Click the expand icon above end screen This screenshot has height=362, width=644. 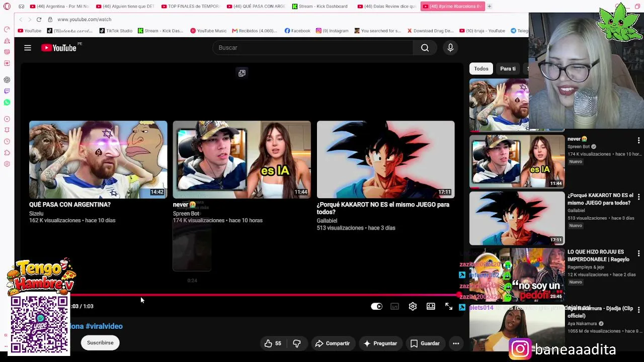[242, 73]
